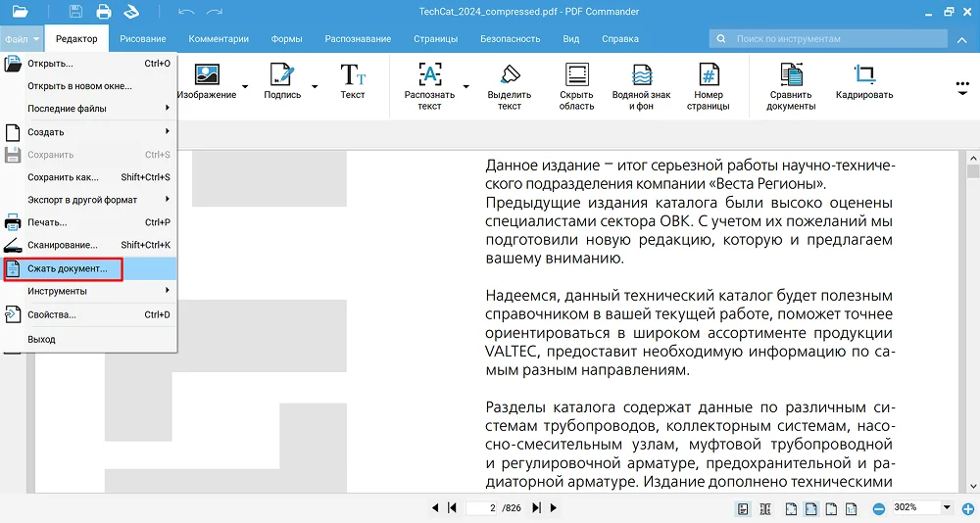Viewport: 980px width, 523px height.
Task: Click the page number input field
Action: (482, 508)
